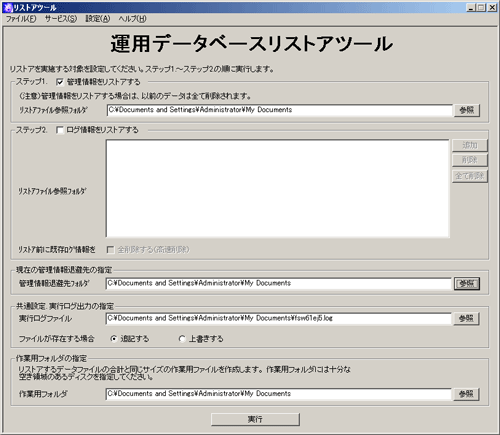
Task: Open the ファイル(F) menu
Action: 21,19
